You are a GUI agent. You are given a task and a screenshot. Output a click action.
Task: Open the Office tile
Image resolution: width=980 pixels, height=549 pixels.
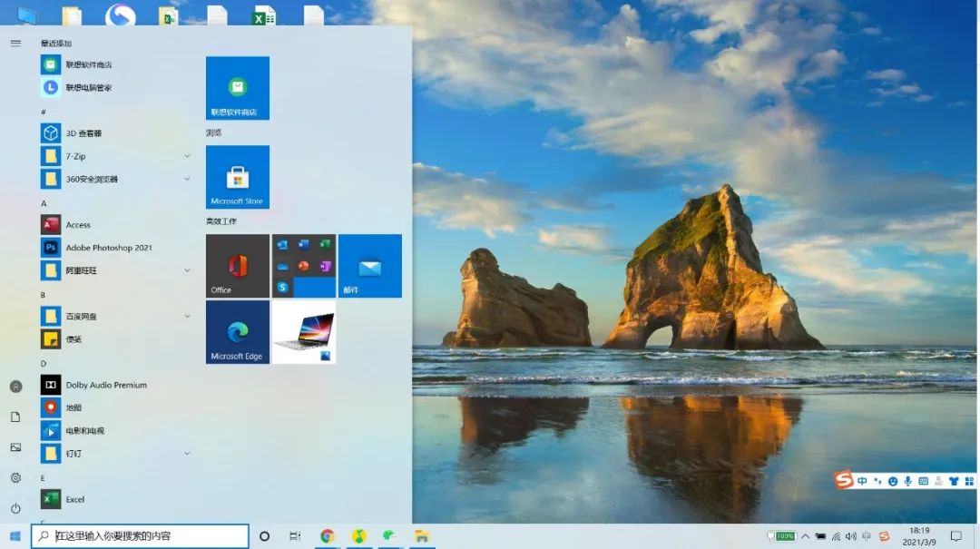pos(237,266)
